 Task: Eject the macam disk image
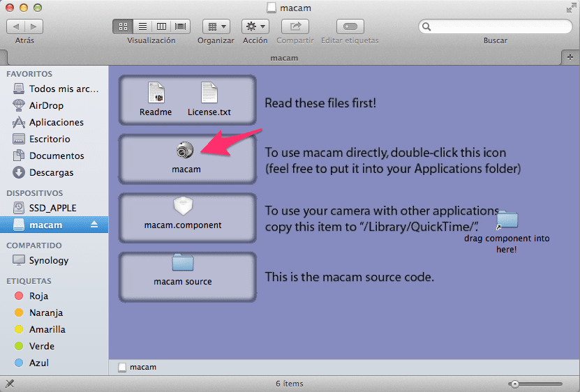tap(95, 225)
